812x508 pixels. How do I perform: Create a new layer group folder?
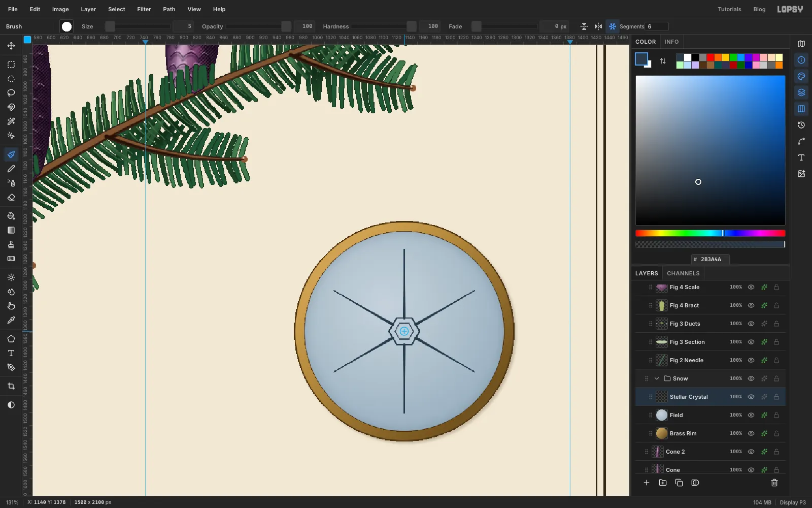(x=663, y=483)
